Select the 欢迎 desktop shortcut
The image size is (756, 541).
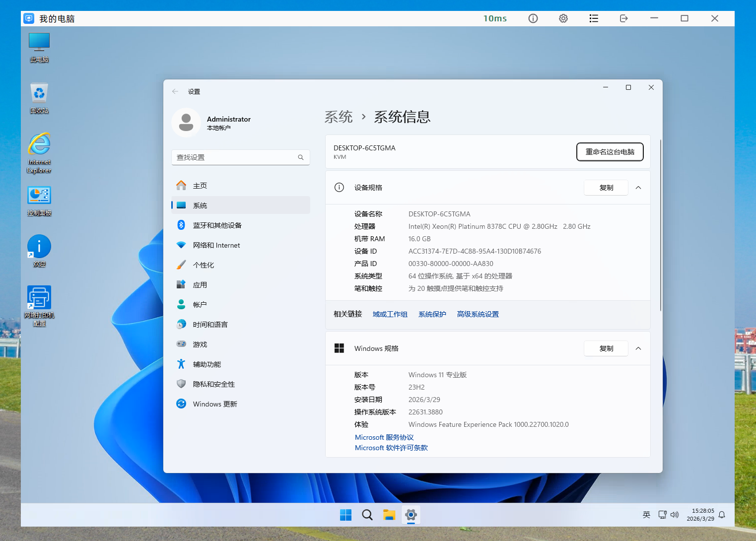pyautogui.click(x=39, y=251)
